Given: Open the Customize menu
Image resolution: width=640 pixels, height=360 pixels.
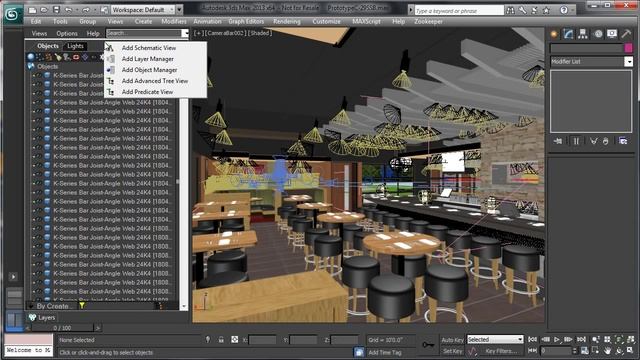Looking at the screenshot, I should pos(327,21).
